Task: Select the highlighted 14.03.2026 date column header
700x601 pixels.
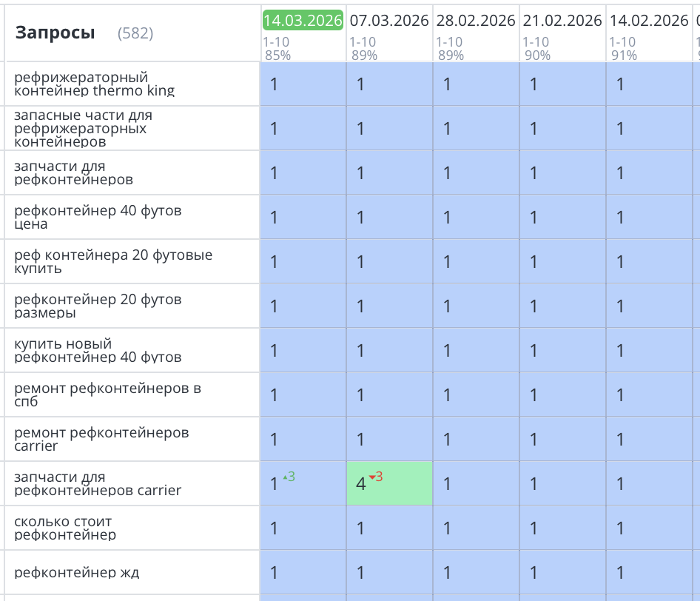Action: 303,21
